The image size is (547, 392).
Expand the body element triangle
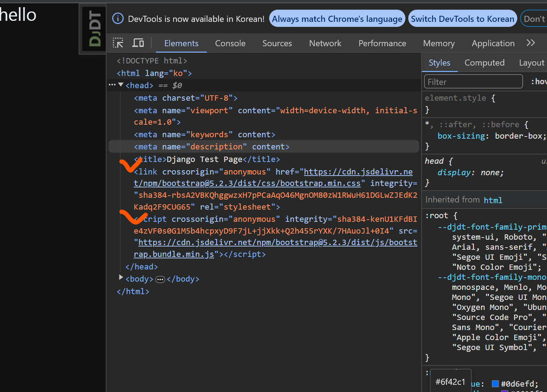pos(121,277)
